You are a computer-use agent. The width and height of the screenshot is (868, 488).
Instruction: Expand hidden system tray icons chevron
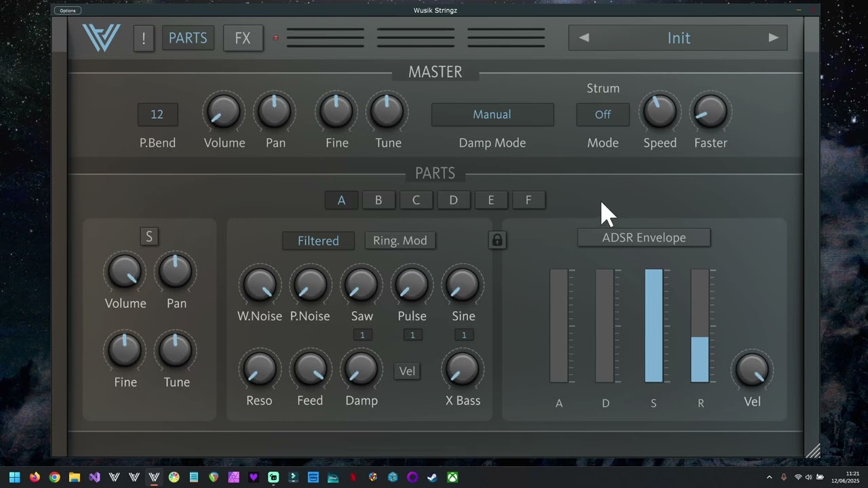769,477
